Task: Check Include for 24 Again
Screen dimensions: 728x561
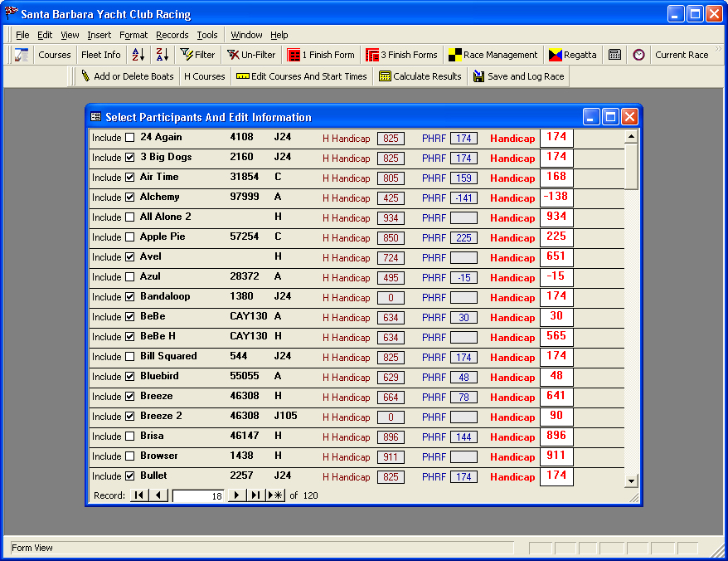Action: [x=130, y=138]
